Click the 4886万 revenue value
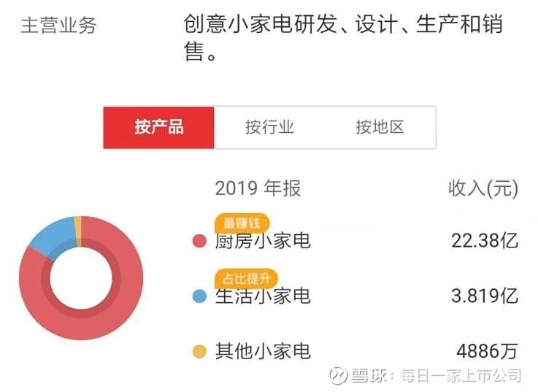The height and width of the screenshot is (392, 538). click(x=487, y=352)
